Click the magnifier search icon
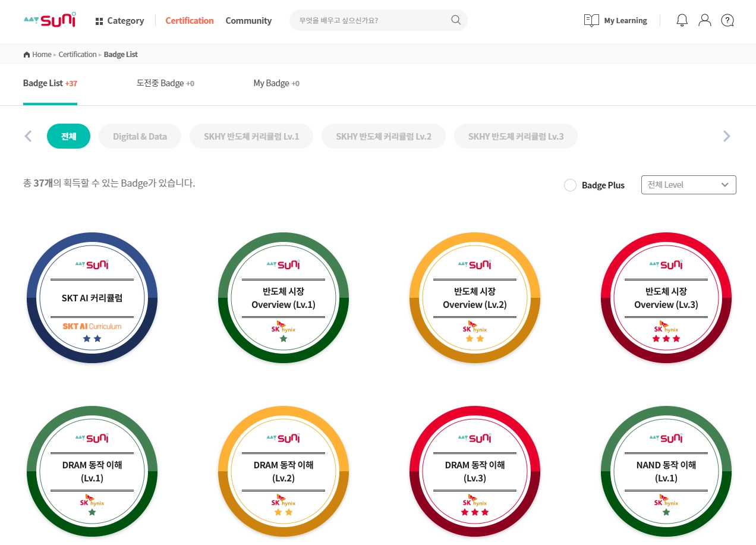Image resolution: width=756 pixels, height=545 pixels. point(456,20)
